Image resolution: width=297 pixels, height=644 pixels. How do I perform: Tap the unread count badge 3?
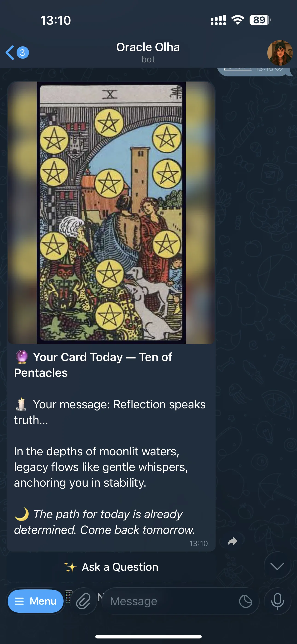23,53
